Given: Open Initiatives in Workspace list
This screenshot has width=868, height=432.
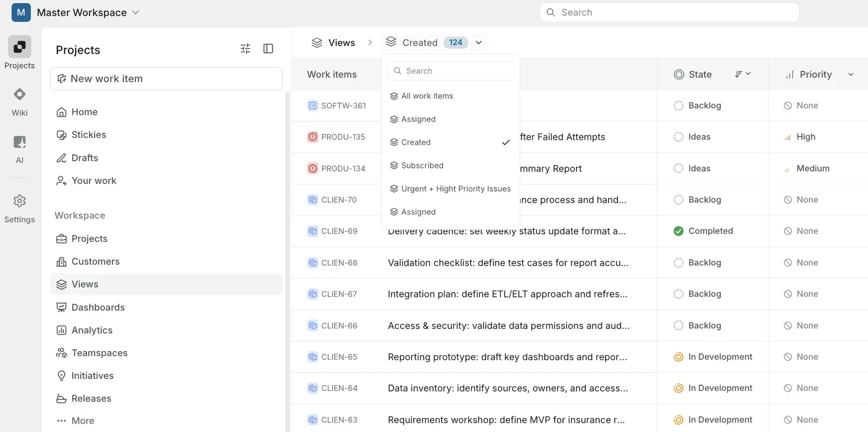Looking at the screenshot, I should (166, 376).
